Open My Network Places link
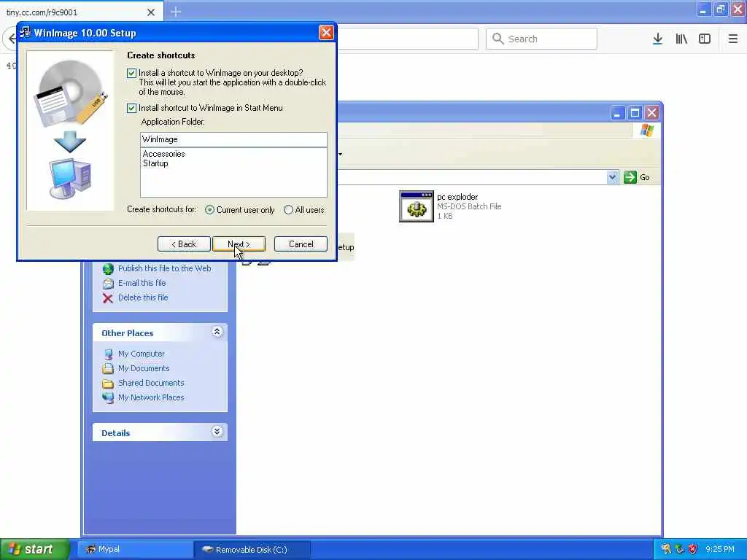The width and height of the screenshot is (747, 560). point(151,397)
